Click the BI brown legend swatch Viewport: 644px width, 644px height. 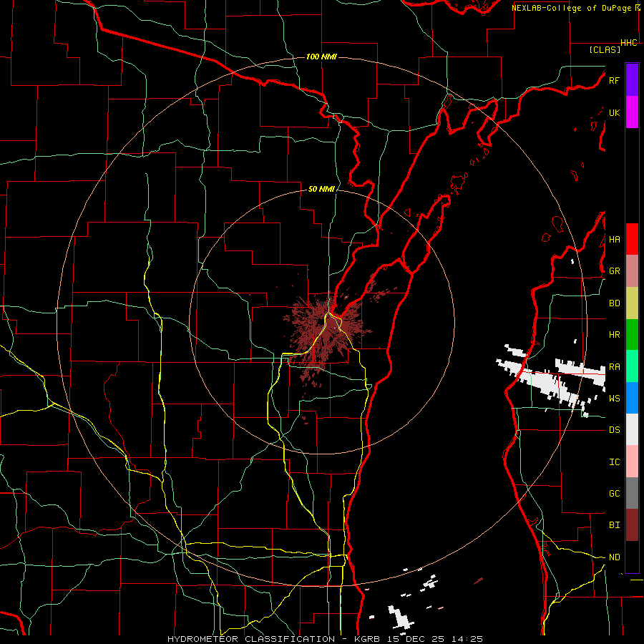coord(632,525)
